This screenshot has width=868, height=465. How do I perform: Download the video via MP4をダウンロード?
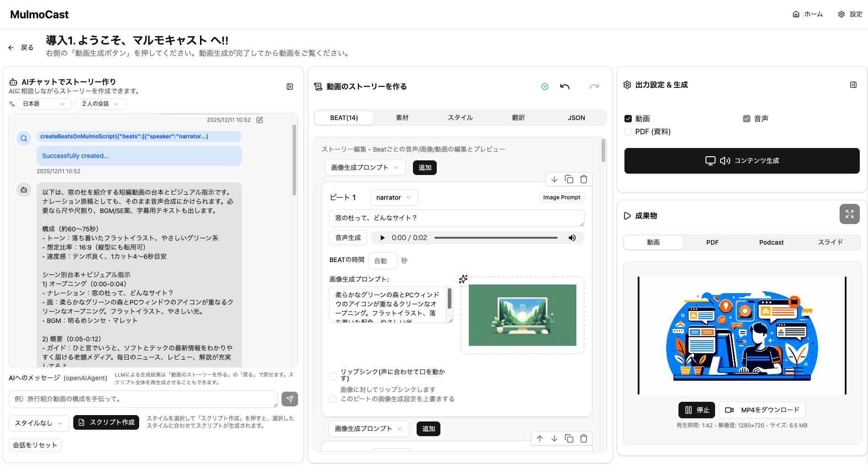click(762, 410)
